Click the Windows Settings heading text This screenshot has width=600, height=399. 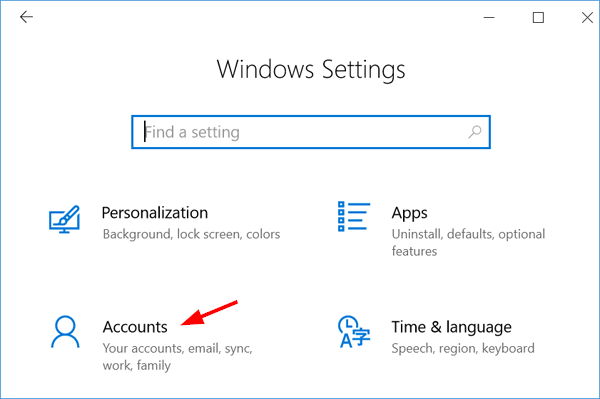click(x=311, y=70)
